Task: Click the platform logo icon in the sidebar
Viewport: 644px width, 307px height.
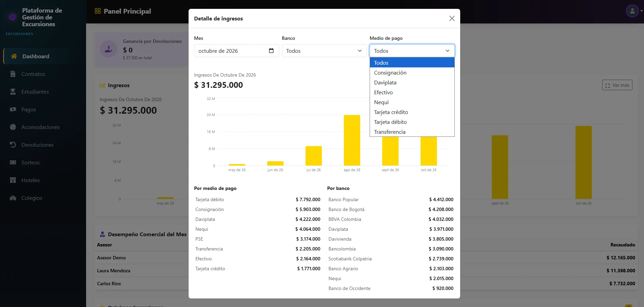Action: tap(13, 17)
